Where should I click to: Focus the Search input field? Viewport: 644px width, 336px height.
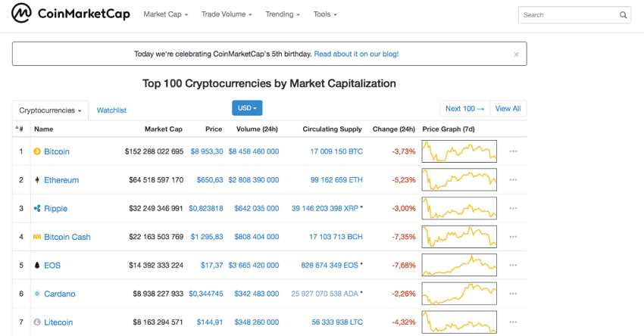coord(568,15)
